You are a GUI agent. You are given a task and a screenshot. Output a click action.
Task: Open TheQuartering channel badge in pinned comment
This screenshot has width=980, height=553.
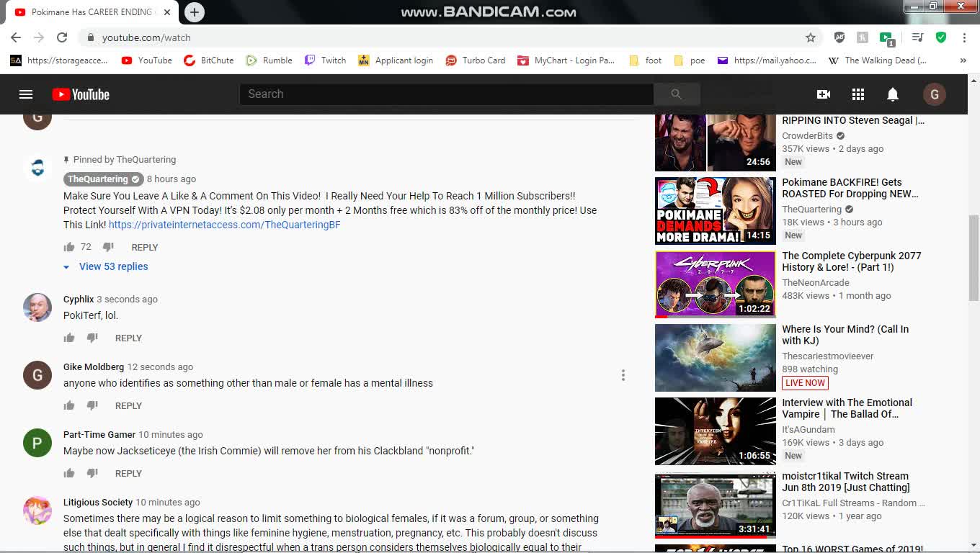[x=103, y=179]
